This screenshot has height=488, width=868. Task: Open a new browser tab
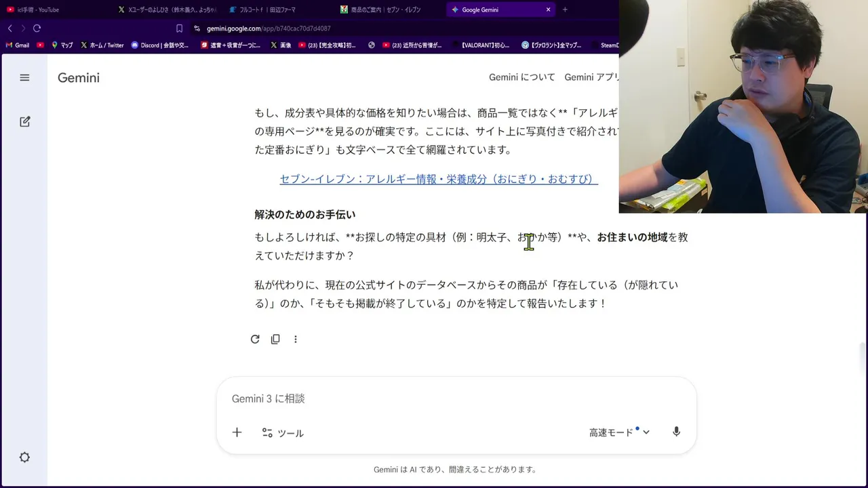point(565,9)
